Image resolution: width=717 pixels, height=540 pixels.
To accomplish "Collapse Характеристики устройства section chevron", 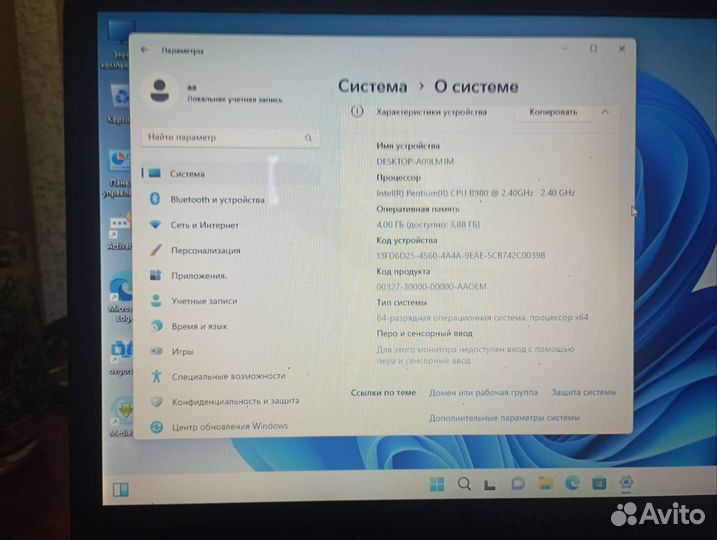I will tap(605, 112).
